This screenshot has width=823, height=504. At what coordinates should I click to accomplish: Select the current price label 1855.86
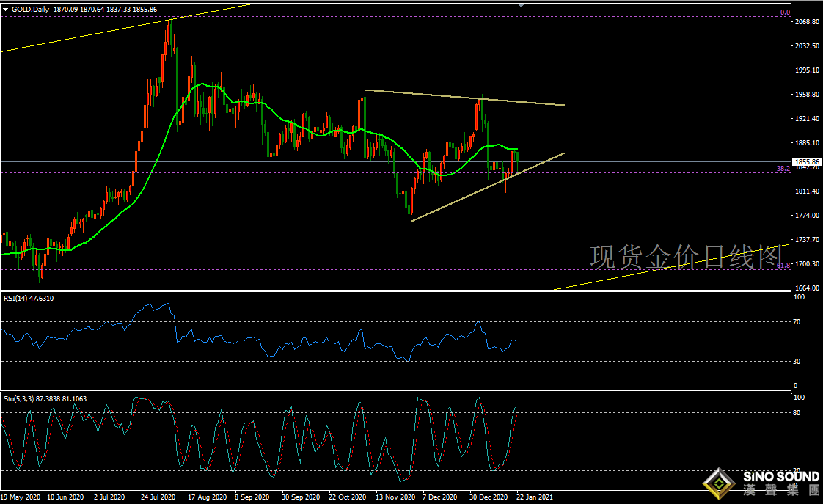[x=807, y=161]
